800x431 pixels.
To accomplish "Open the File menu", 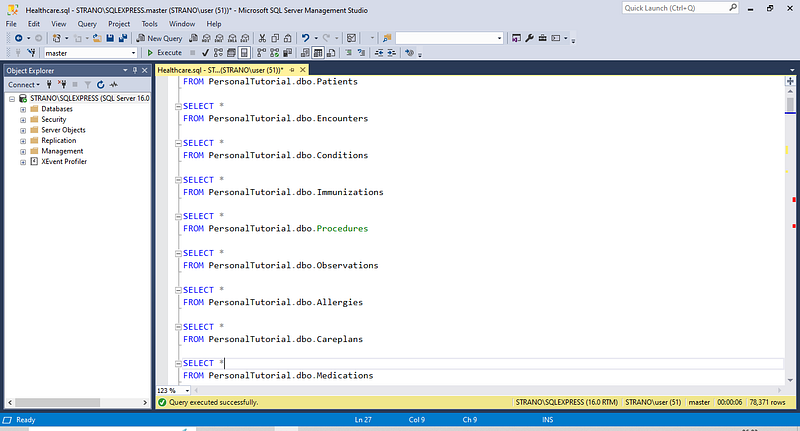I will click(x=11, y=24).
